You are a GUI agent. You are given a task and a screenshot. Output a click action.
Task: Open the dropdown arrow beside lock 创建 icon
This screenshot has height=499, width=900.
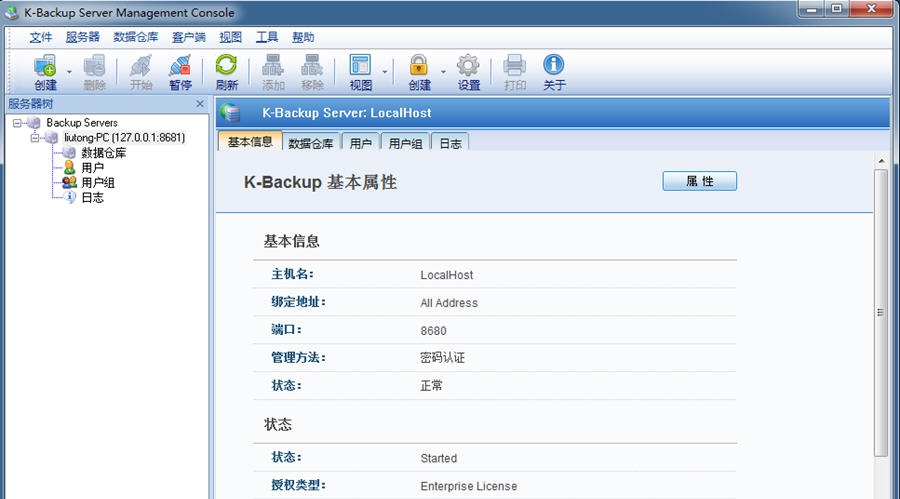(443, 72)
